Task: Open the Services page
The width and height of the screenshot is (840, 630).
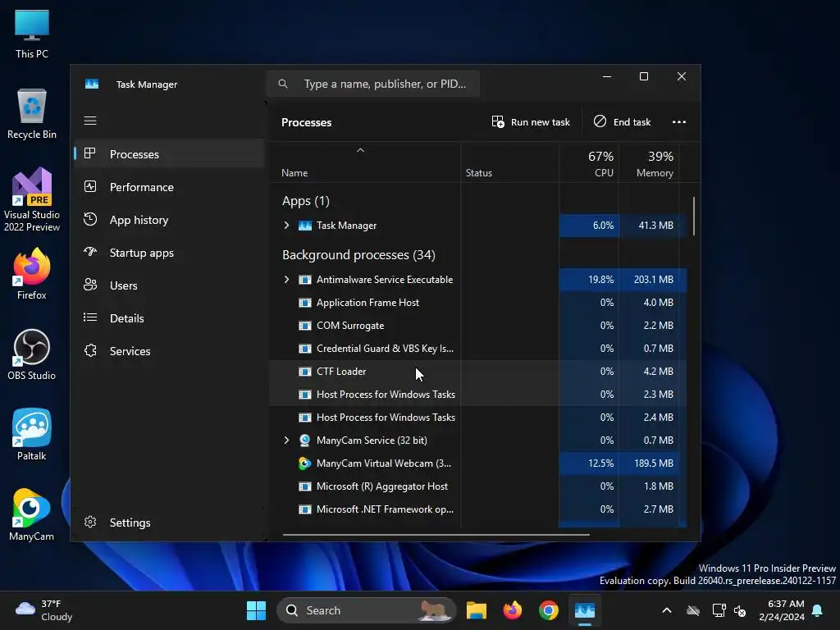Action: click(x=169, y=351)
